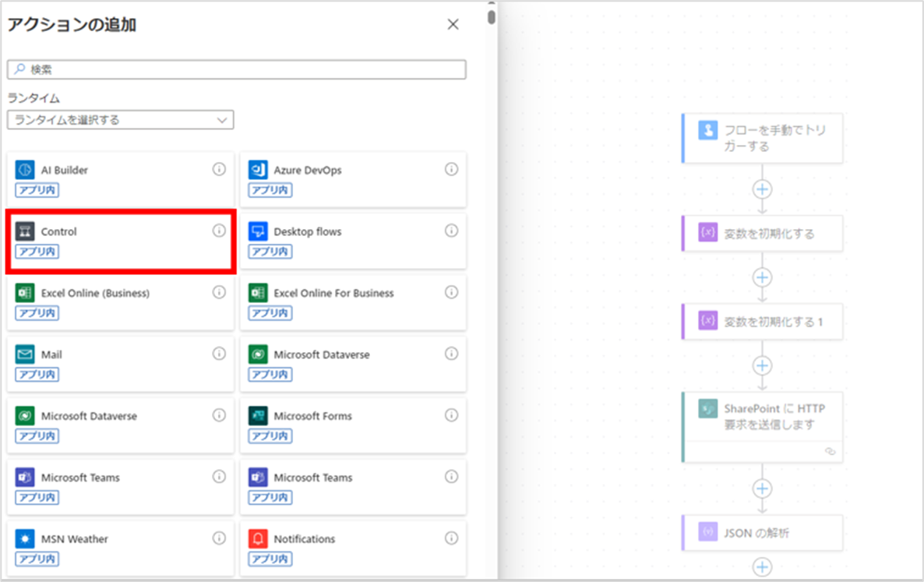This screenshot has height=582, width=924.
Task: Add step below 変数を初期化する 1 card
Action: coord(763,366)
